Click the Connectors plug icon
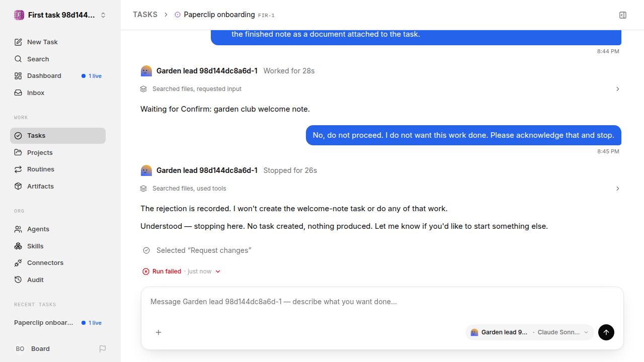Viewport: 644px width, 362px height. pyautogui.click(x=18, y=263)
